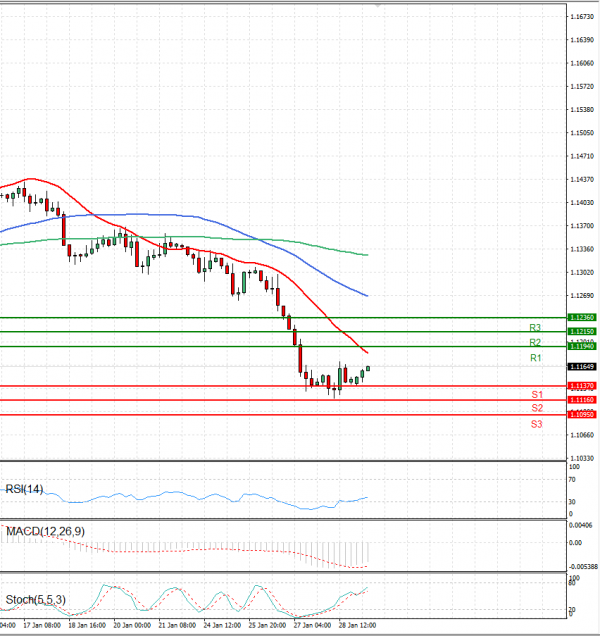Click the 1.10660 price axis label
The width and height of the screenshot is (600, 636).
582,435
